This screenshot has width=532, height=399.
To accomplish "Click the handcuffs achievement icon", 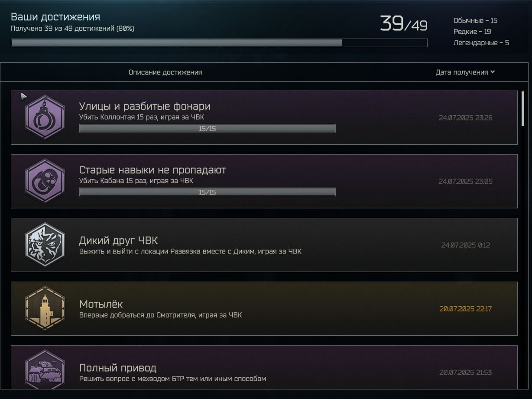I will click(45, 117).
